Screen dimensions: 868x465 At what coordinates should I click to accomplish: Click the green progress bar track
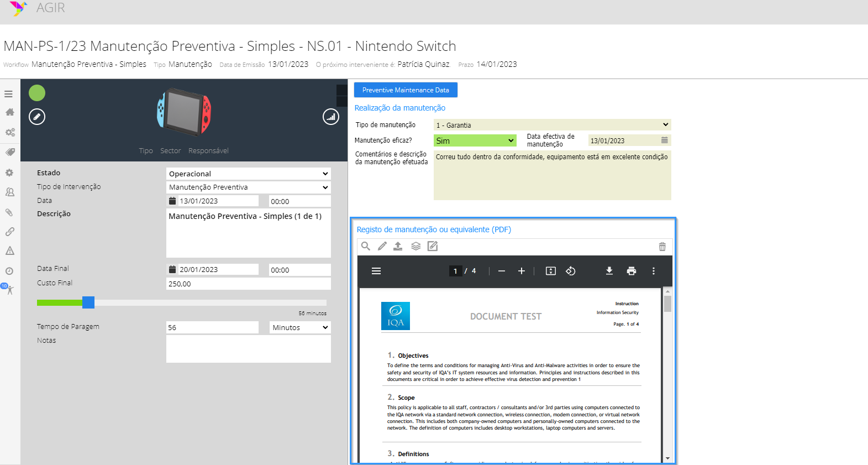click(x=60, y=302)
